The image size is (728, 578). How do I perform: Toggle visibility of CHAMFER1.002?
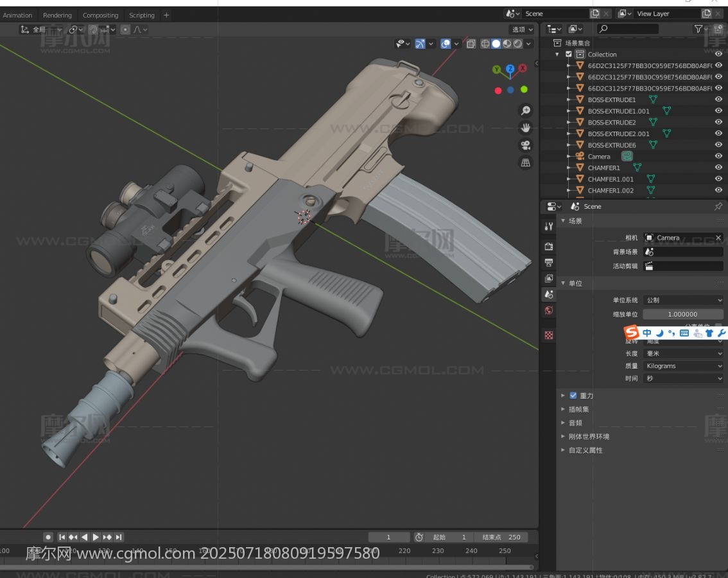pos(718,190)
